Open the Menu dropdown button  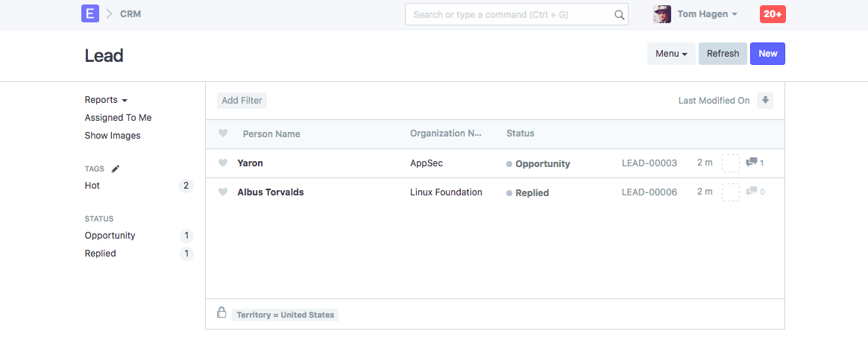tap(670, 54)
